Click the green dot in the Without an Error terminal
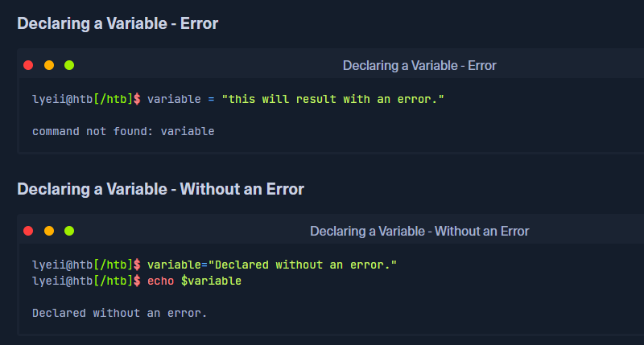Screen dimensions: 644x345 click(x=69, y=231)
